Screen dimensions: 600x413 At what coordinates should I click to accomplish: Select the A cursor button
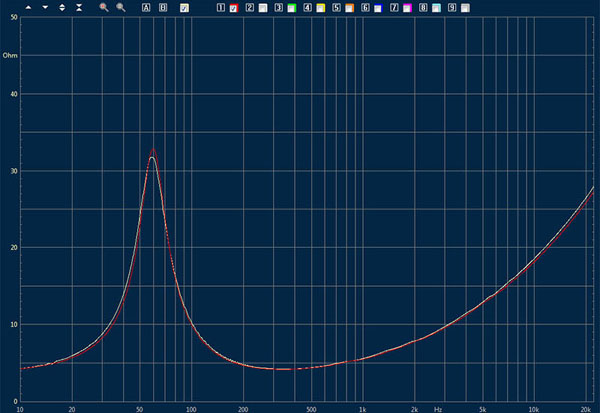click(146, 7)
